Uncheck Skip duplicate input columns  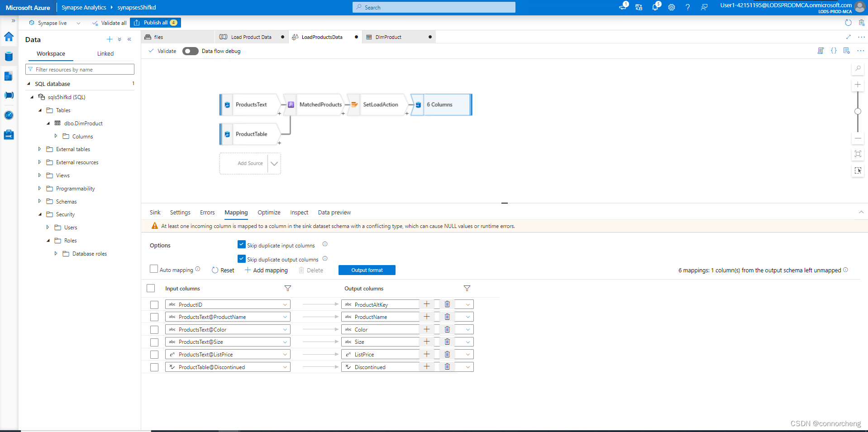[x=242, y=245]
